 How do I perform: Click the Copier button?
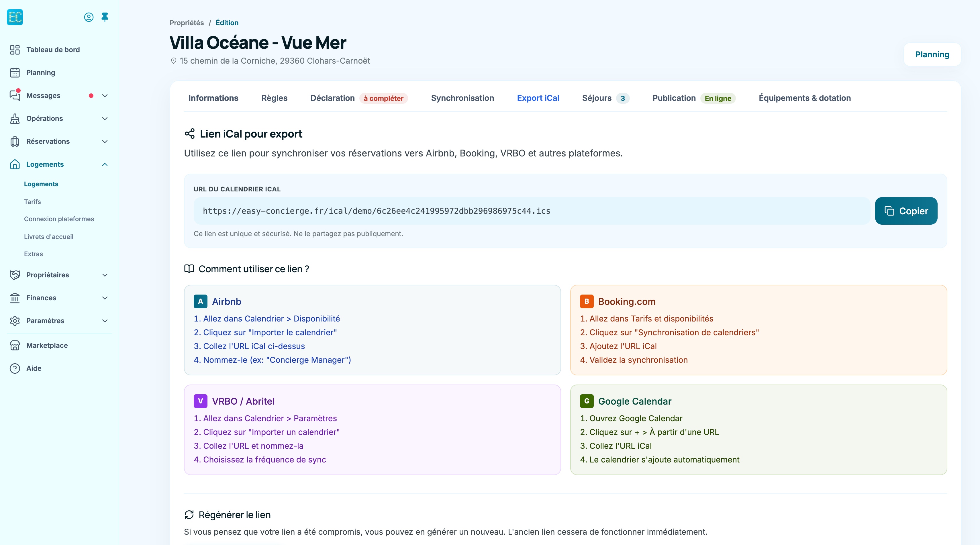pyautogui.click(x=906, y=211)
